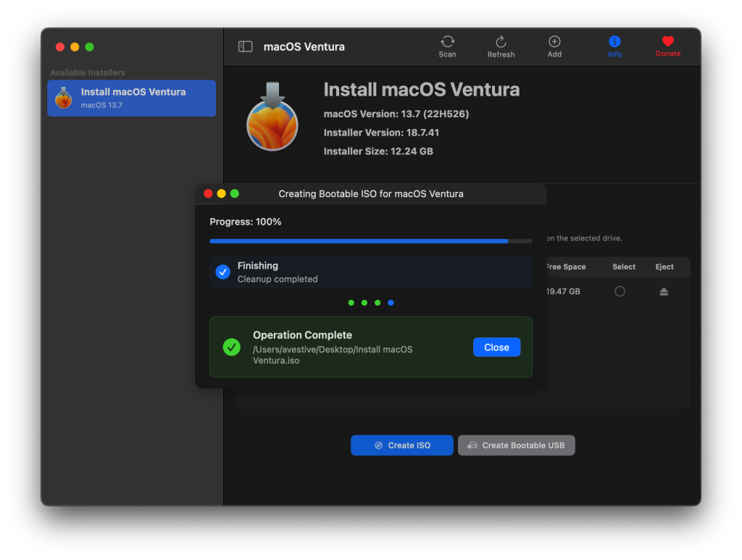Click the 'Progress: 100%' label
Screen dimensions: 742x560
pos(246,222)
